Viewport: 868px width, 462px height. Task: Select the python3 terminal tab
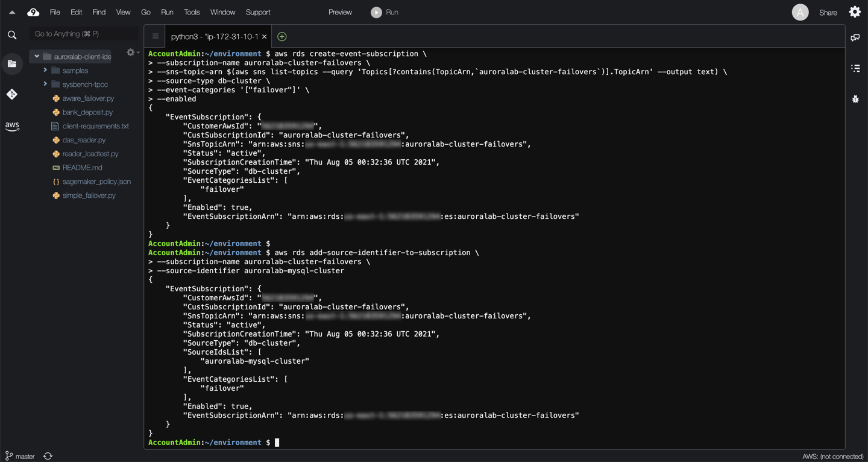pos(215,37)
